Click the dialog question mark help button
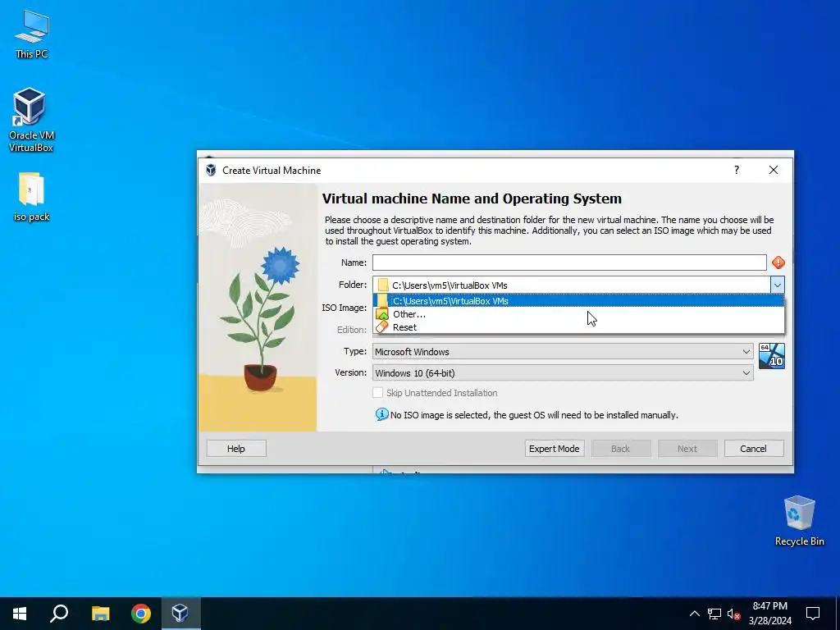Viewport: 840px width, 630px height. click(737, 170)
